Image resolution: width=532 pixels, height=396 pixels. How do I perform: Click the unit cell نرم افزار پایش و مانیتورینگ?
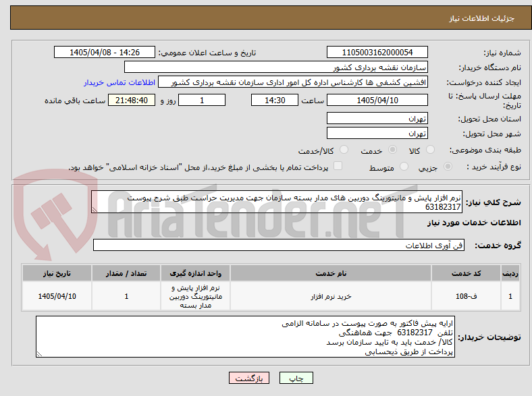[x=195, y=296]
